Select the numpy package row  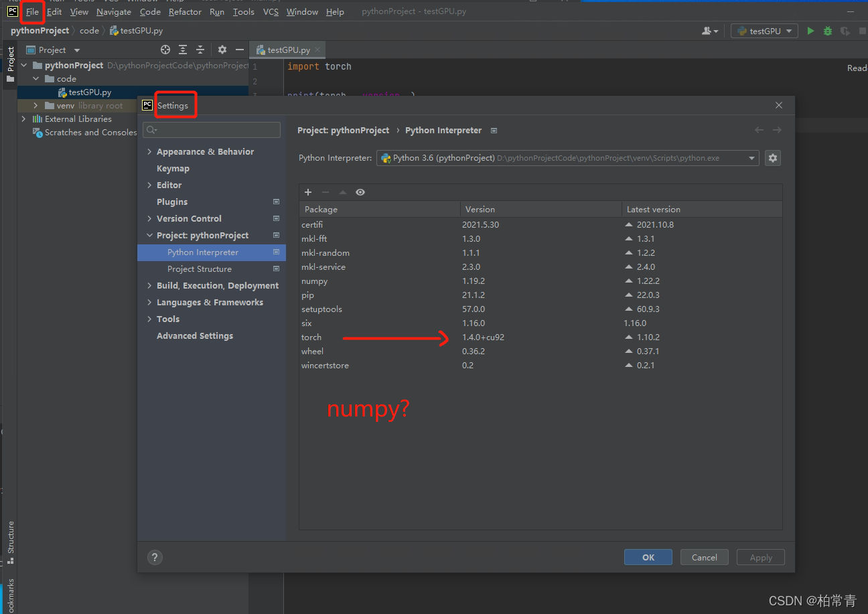(x=540, y=281)
